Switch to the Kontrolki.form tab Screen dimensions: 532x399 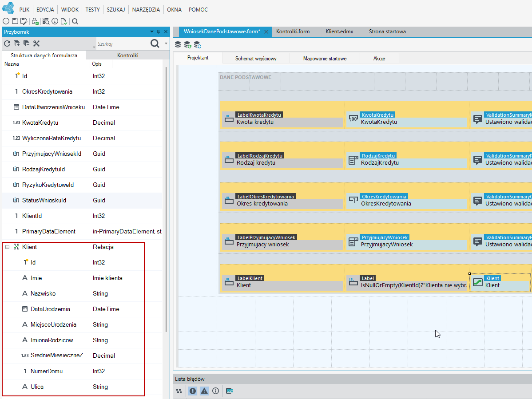tap(293, 32)
